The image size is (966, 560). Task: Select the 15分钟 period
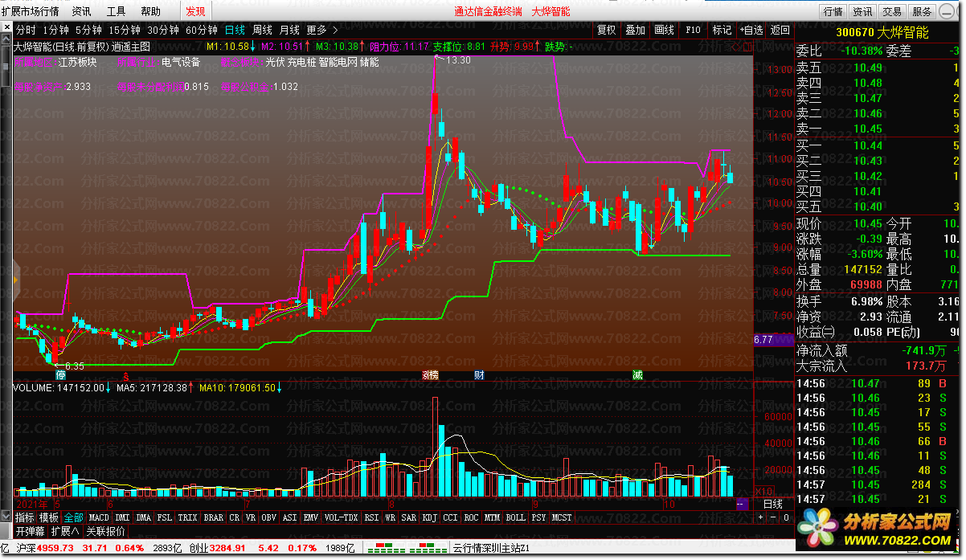[x=124, y=30]
